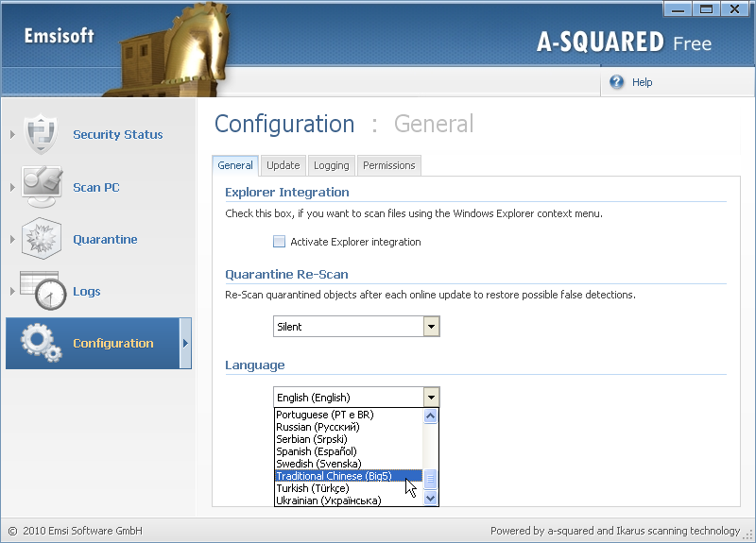
Task: Select Ukrainian language option
Action: (x=349, y=501)
